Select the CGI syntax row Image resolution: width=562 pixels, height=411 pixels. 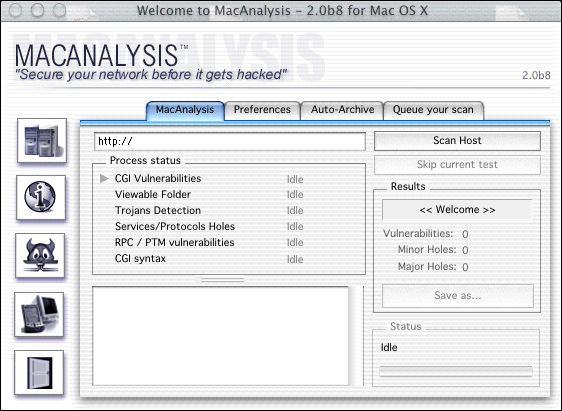point(209,259)
